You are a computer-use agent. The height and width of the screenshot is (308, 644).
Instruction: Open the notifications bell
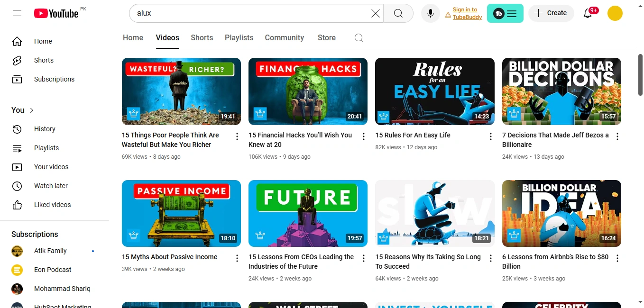point(588,13)
